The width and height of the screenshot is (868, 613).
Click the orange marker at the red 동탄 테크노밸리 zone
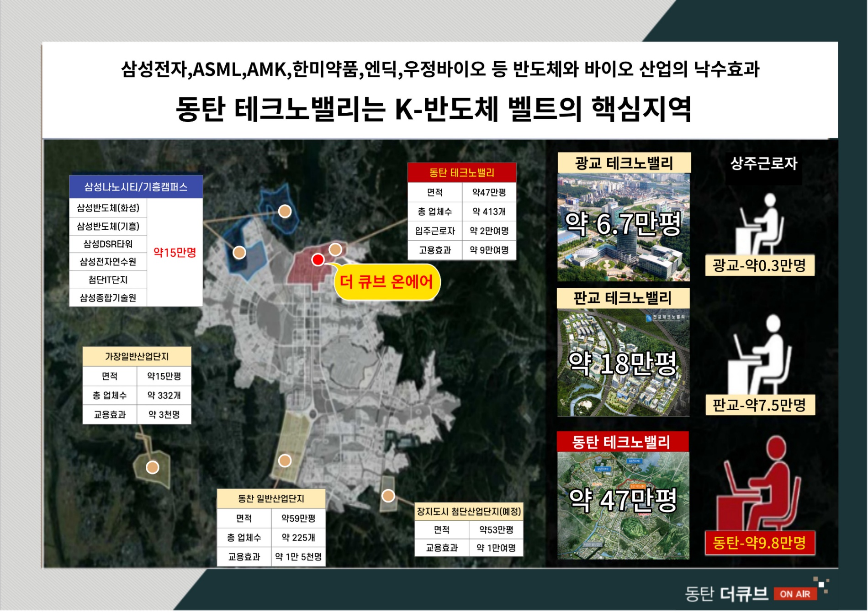tap(335, 249)
